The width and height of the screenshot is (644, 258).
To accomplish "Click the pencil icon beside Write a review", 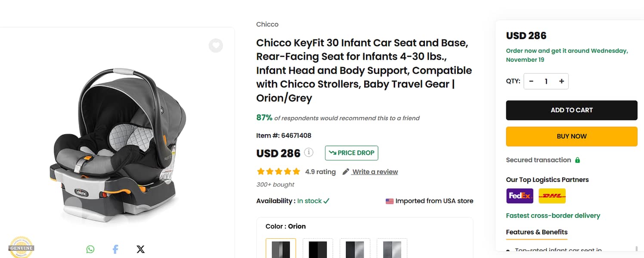I will 346,171.
